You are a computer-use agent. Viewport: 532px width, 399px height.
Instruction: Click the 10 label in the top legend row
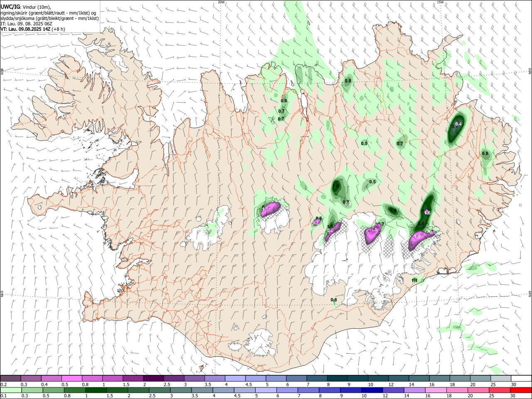coord(370,384)
